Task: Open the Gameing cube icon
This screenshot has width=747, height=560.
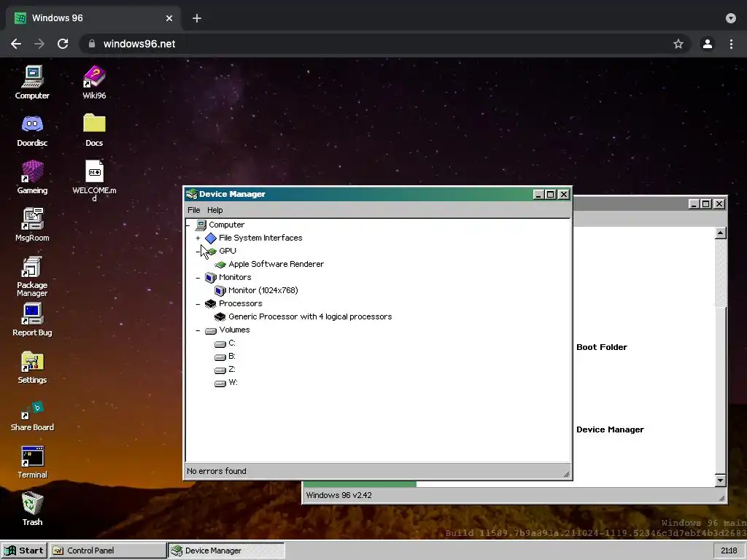Action: pyautogui.click(x=32, y=177)
